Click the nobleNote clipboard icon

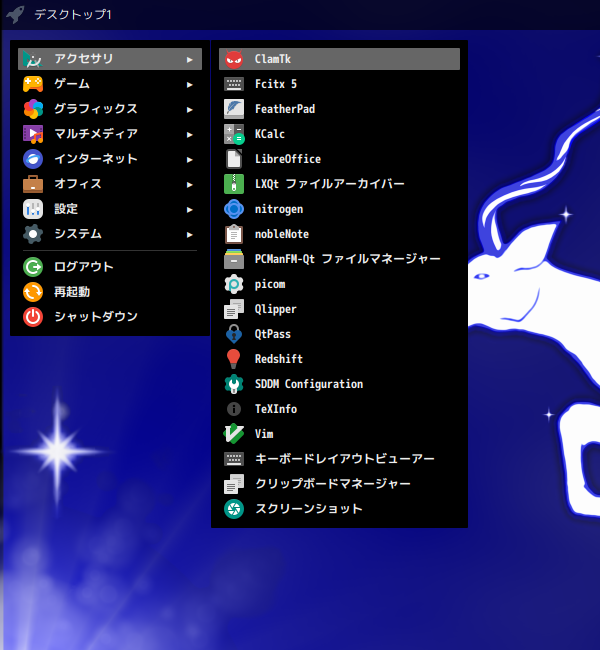coord(234,234)
